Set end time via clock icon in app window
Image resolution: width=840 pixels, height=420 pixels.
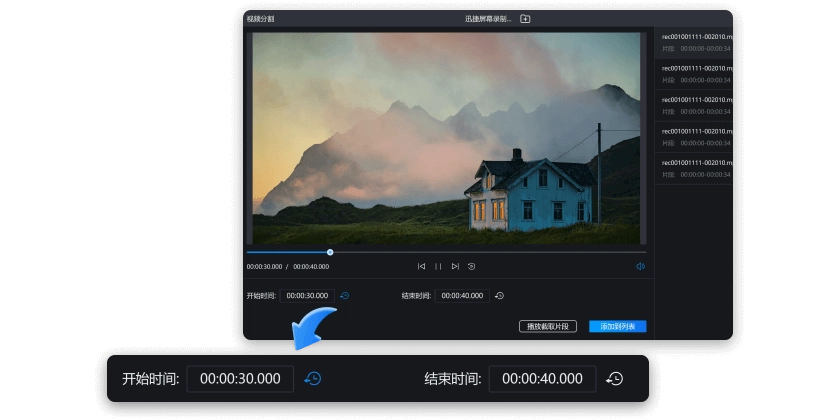(x=499, y=296)
